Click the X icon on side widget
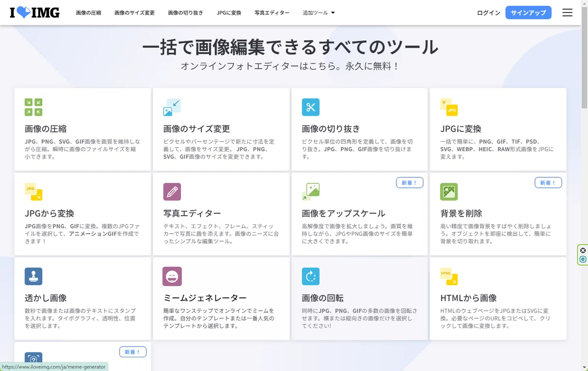This screenshot has height=371, width=588. [583, 250]
